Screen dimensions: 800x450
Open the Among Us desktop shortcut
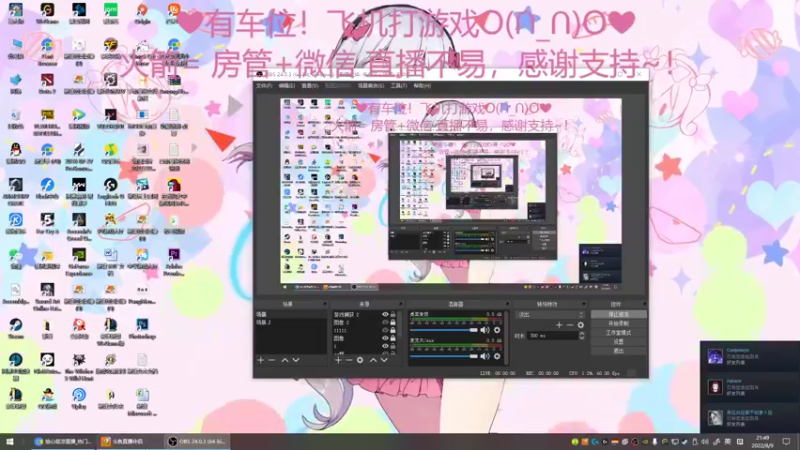pyautogui.click(x=174, y=191)
